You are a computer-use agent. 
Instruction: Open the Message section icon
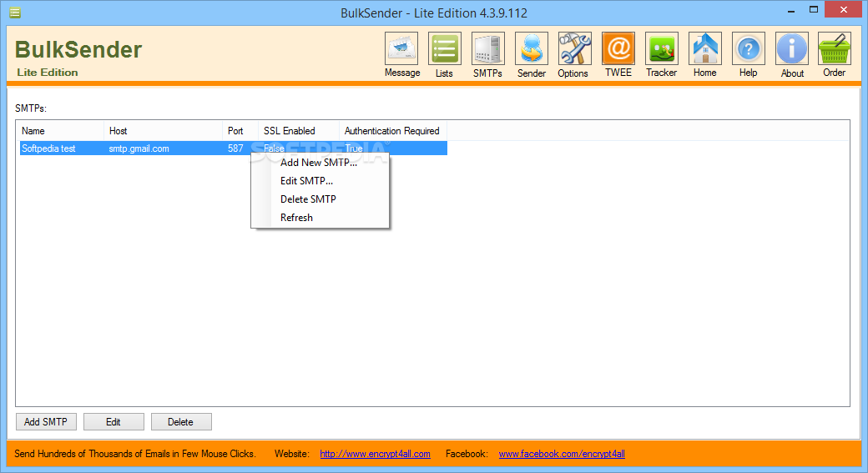401,48
